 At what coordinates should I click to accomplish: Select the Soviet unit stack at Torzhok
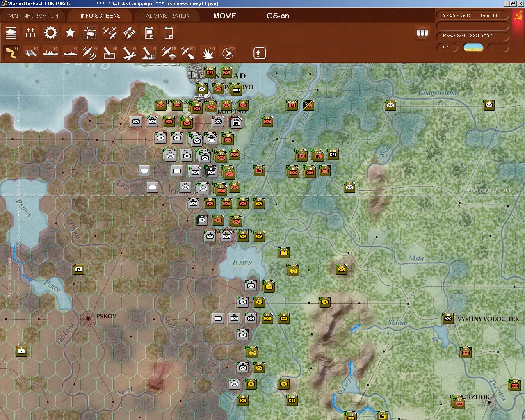tap(457, 402)
